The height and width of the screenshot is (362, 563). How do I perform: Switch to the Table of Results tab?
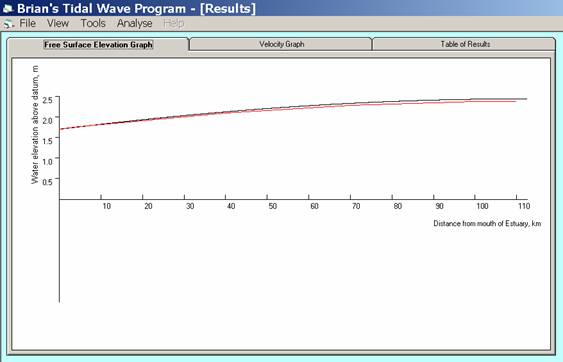465,44
